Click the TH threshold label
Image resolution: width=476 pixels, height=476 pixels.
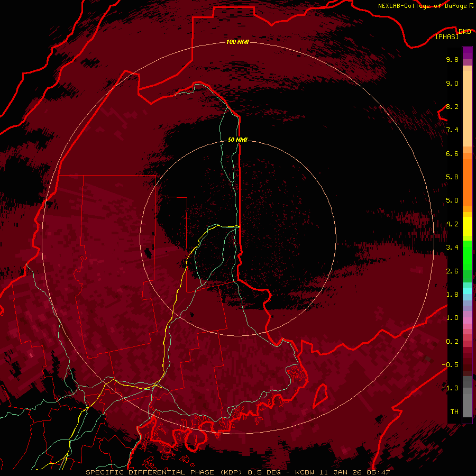[454, 412]
